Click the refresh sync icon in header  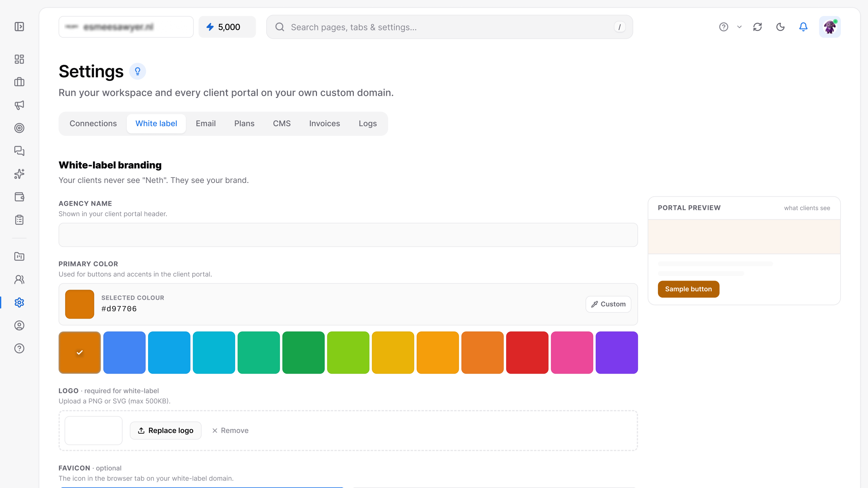click(758, 27)
